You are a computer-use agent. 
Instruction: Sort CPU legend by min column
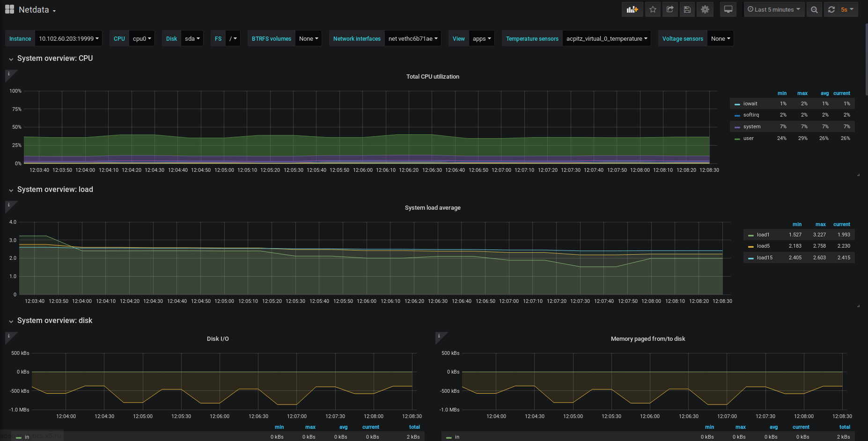(782, 93)
